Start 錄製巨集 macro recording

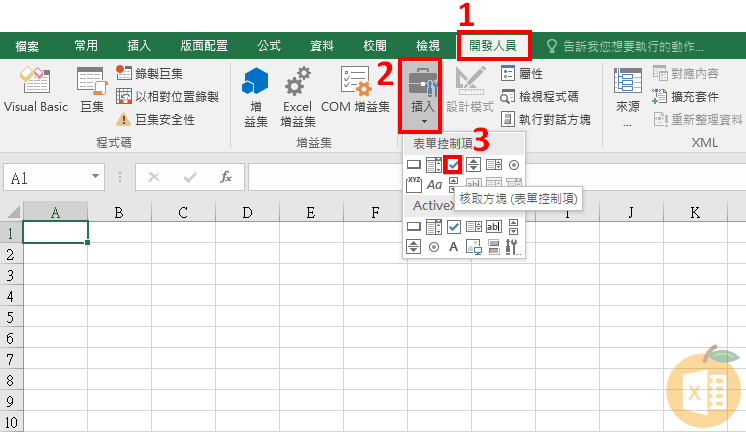149,73
